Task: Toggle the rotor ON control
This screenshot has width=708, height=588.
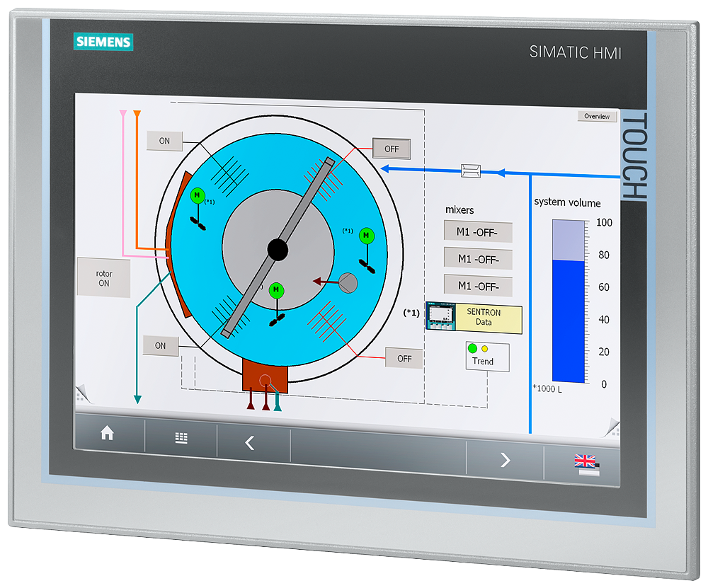Action: coord(103,276)
